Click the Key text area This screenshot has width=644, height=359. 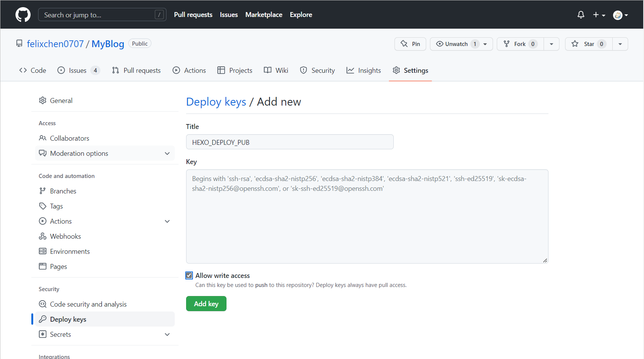pos(367,216)
